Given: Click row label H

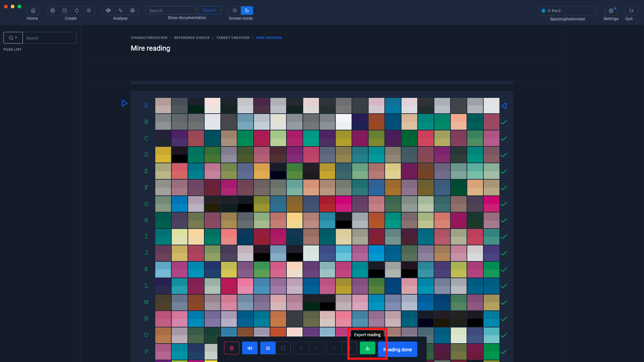Looking at the screenshot, I should tap(146, 221).
